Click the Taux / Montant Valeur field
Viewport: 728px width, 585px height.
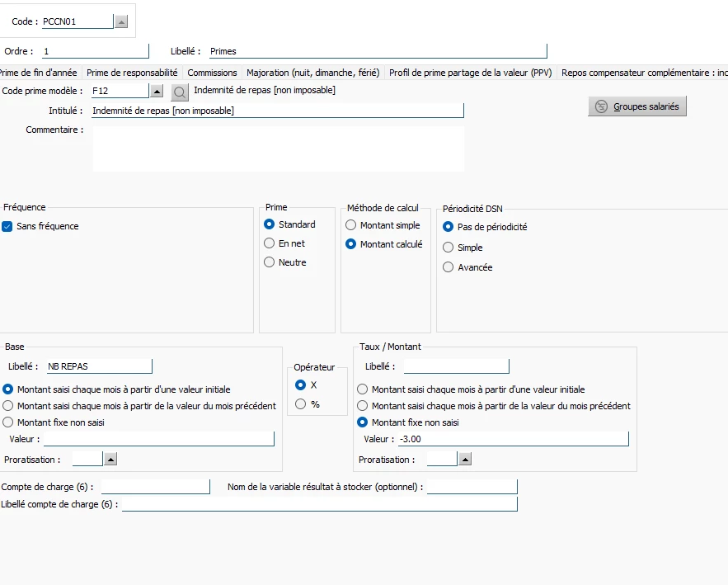[512, 439]
